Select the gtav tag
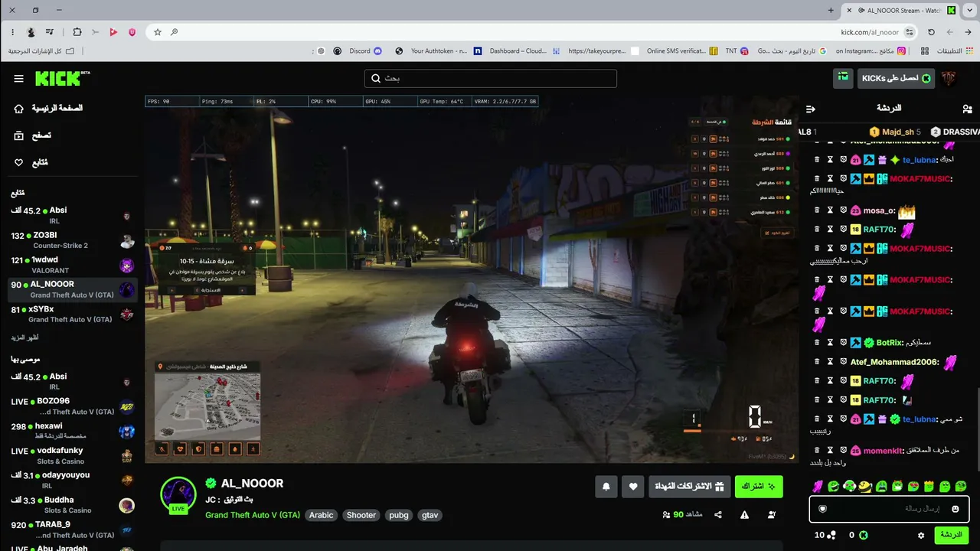 (x=430, y=515)
